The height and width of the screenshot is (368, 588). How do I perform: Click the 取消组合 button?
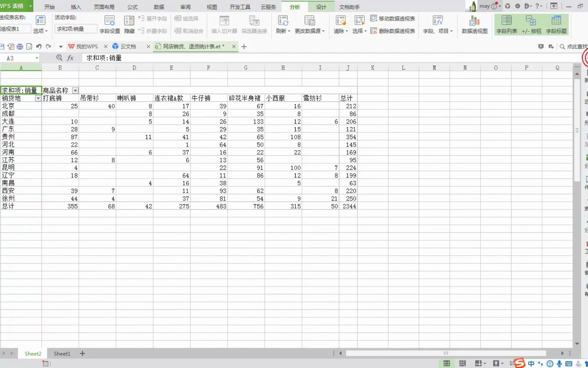(189, 31)
